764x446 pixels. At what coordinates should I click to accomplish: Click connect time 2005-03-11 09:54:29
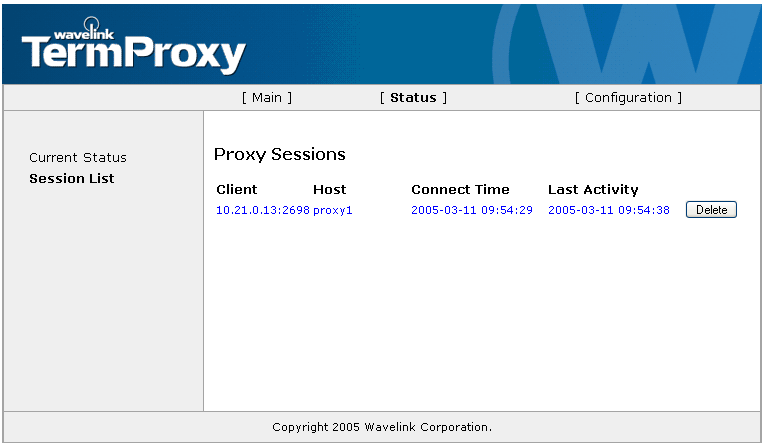point(472,210)
